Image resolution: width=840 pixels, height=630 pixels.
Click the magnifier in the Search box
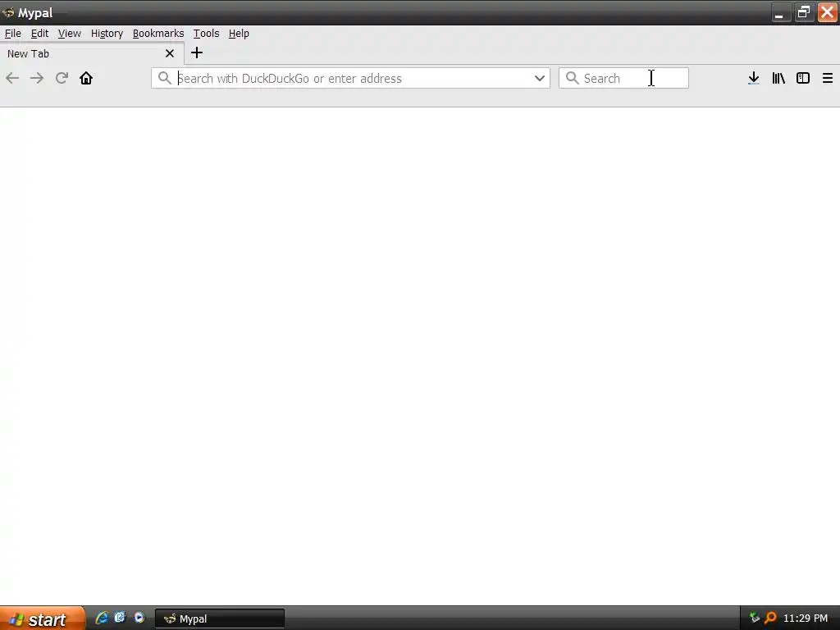point(572,78)
